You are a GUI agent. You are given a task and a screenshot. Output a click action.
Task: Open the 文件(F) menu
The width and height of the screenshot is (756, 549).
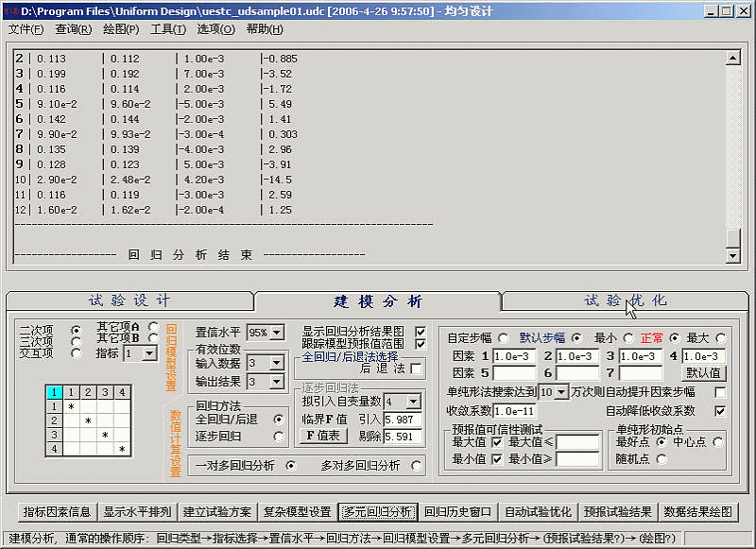point(26,28)
